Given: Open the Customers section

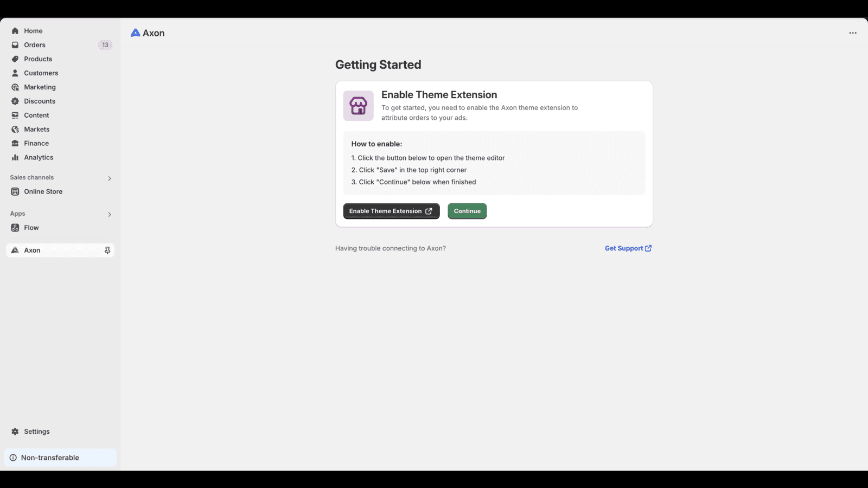Looking at the screenshot, I should 41,73.
